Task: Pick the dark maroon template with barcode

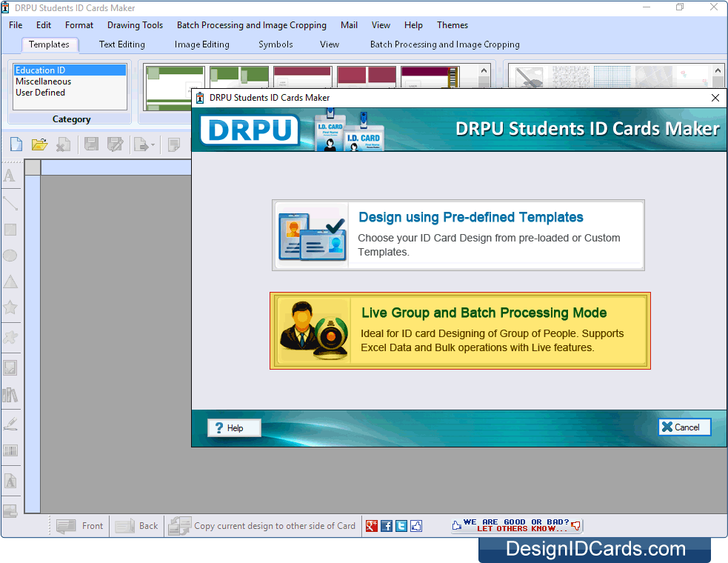Action: pos(430,77)
